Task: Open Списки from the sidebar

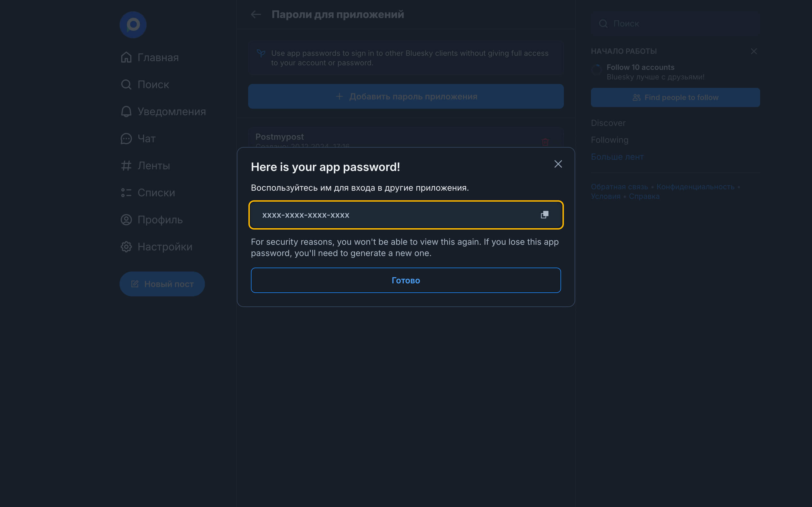Action: 148,193
